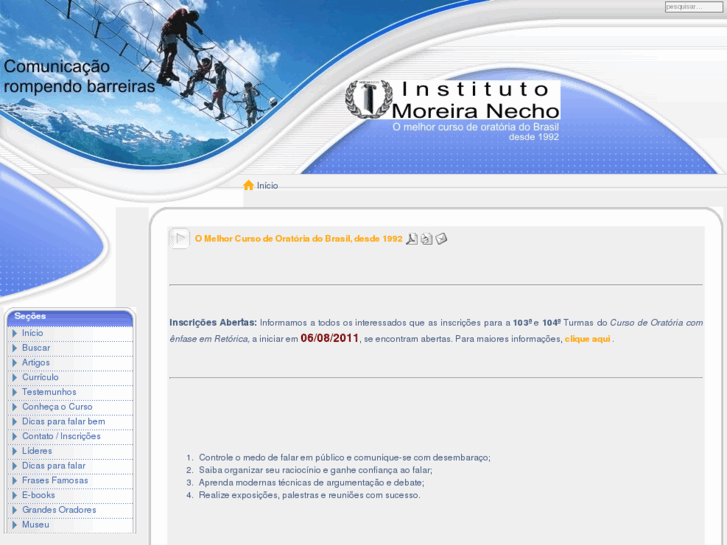Open Dicas para falar menu item
727x545 pixels.
tap(54, 466)
